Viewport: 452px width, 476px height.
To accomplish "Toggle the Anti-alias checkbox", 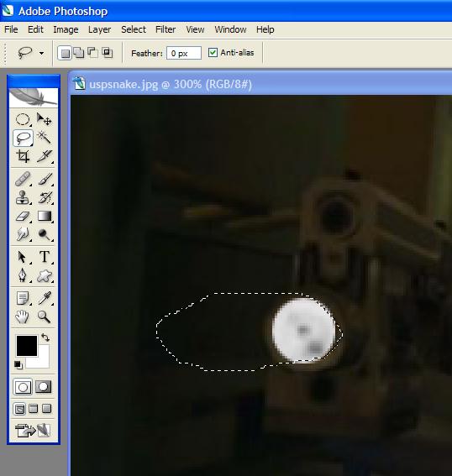I will (213, 53).
